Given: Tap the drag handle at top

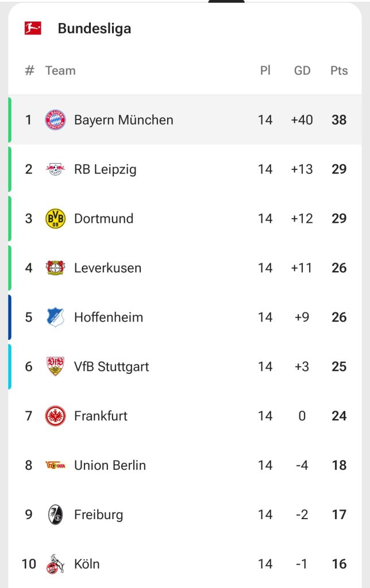Looking at the screenshot, I should (226, 1).
